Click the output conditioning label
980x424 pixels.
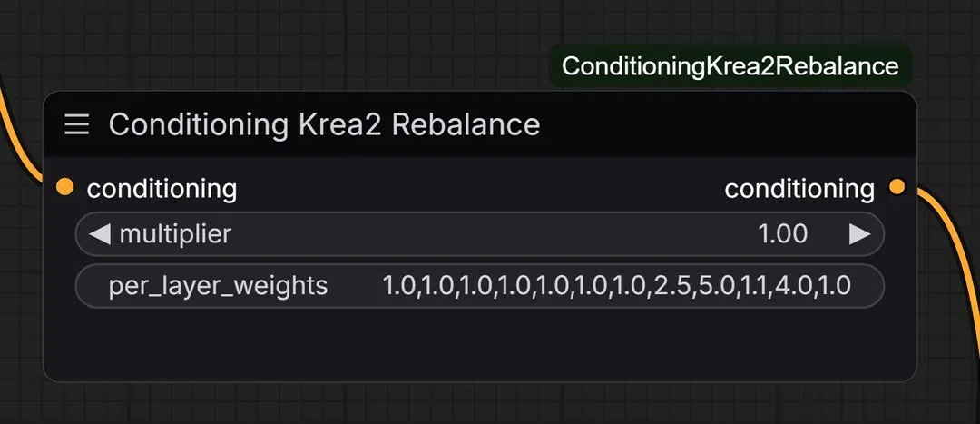click(x=799, y=188)
